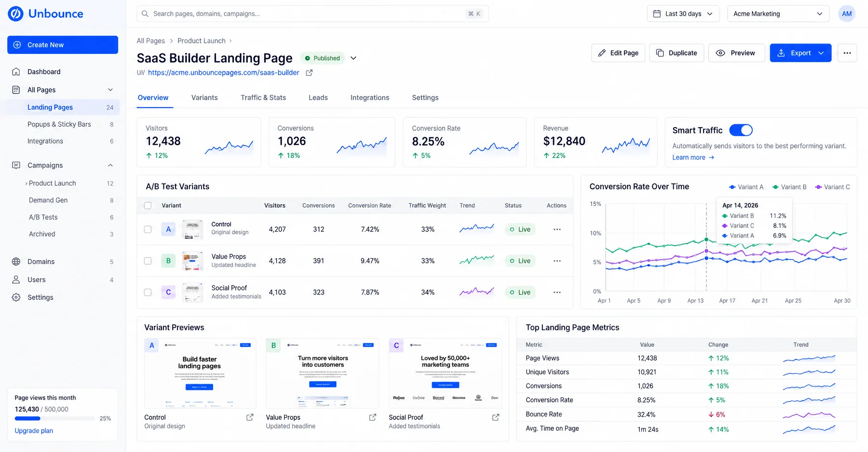Click the Unbounce logo icon
Image resolution: width=868 pixels, height=452 pixels.
coord(15,13)
